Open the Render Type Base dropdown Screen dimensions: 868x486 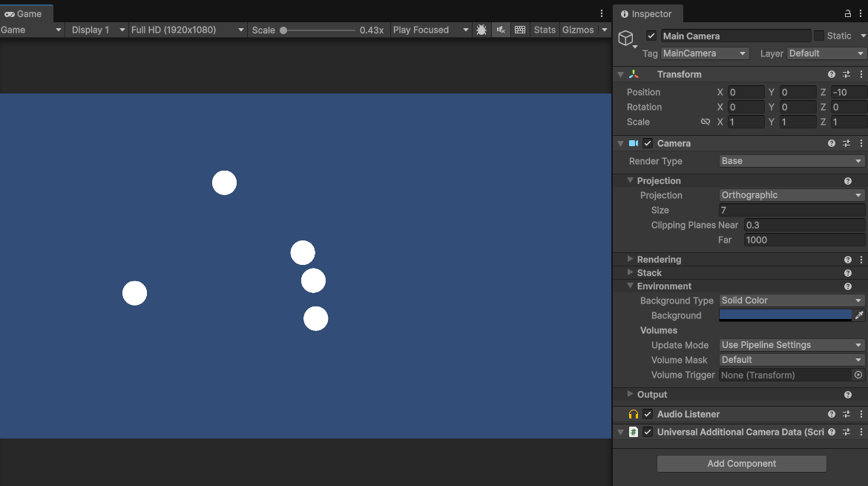point(792,161)
